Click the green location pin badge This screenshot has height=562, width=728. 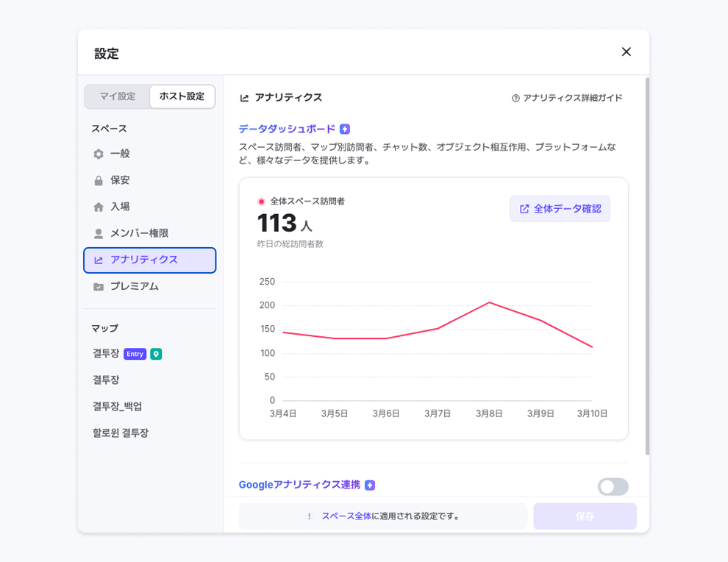156,354
